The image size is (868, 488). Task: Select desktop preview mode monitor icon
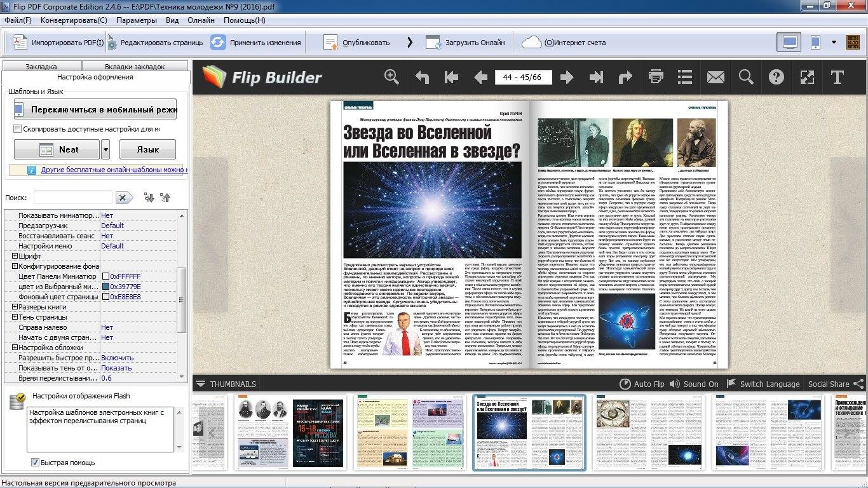789,43
